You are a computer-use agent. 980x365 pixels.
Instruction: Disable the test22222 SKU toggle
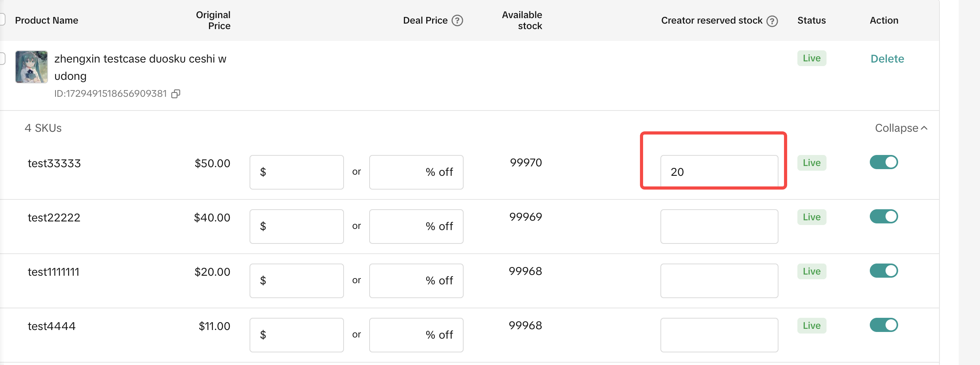(x=884, y=216)
